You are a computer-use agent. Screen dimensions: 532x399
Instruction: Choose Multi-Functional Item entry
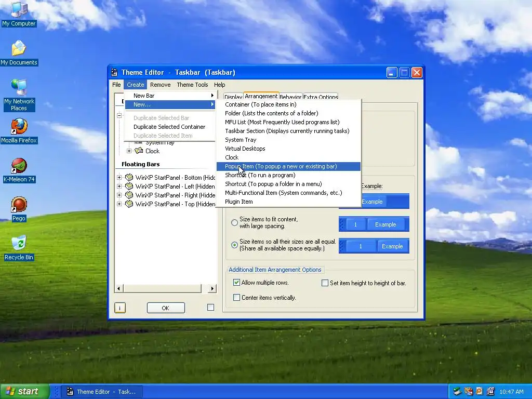click(288, 193)
